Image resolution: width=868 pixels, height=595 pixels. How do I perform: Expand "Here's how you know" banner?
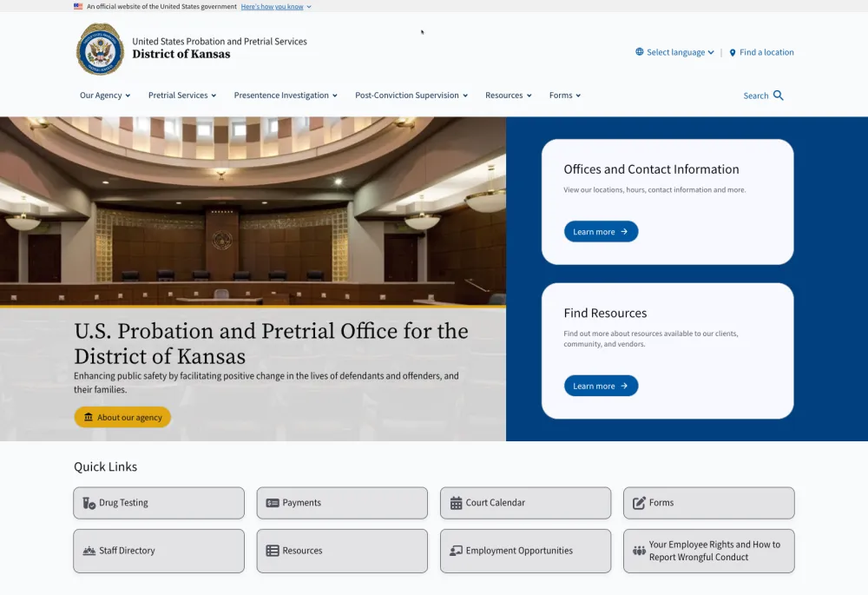pyautogui.click(x=276, y=6)
